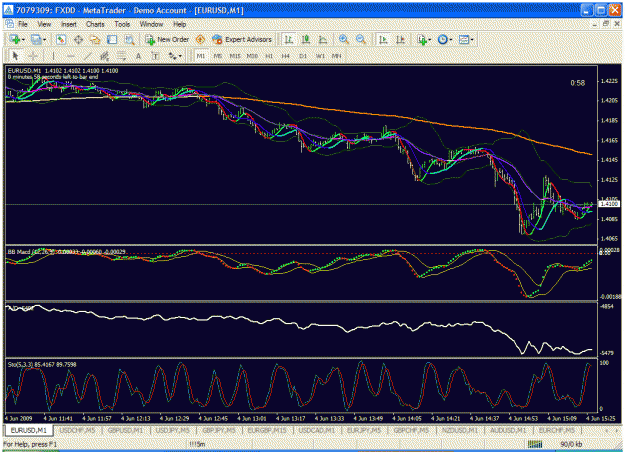Open the Insert menu

69,24
